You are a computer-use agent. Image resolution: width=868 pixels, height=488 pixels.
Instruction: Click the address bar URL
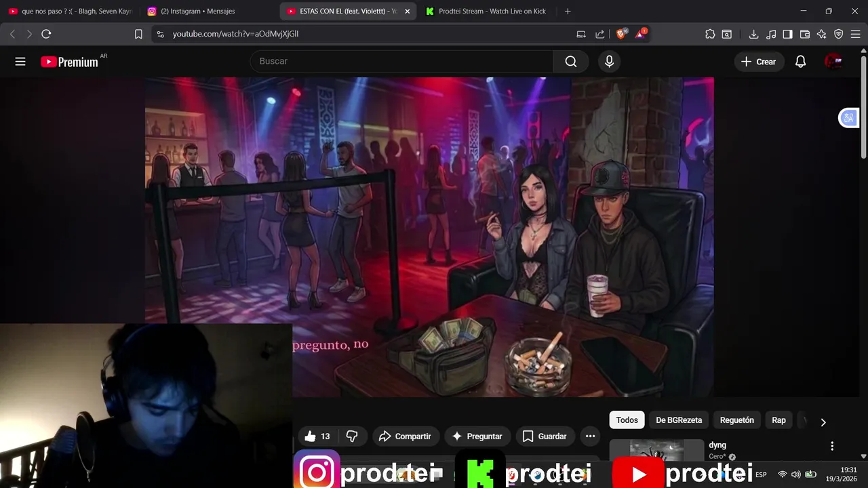click(x=235, y=34)
